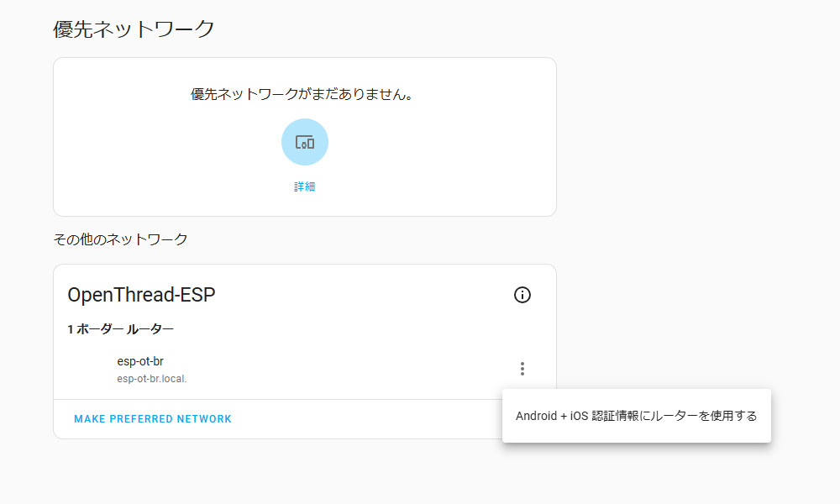Select the Android + iOS 認証情報 menu item
Screen dimensions: 840x504
[x=636, y=416]
